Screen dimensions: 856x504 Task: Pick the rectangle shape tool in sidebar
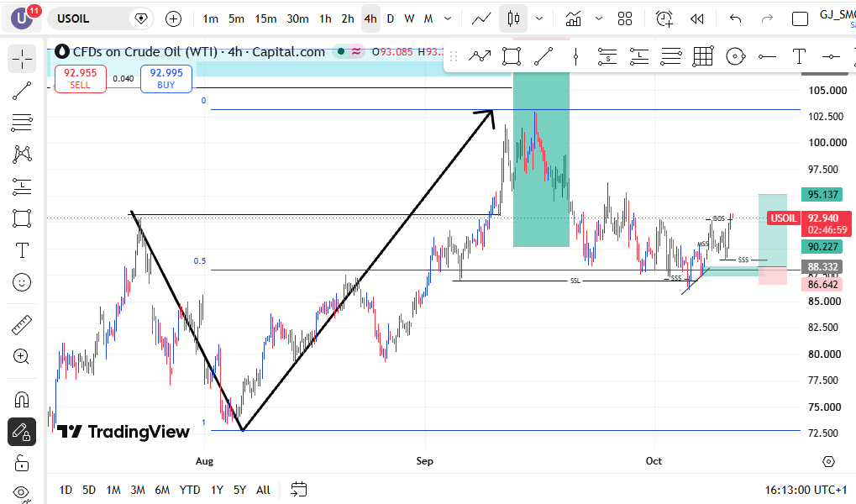coord(22,218)
